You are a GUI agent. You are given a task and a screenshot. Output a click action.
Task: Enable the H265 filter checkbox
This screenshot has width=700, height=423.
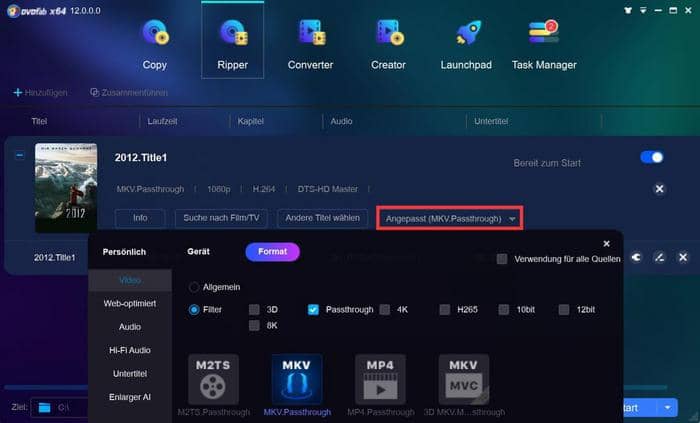click(445, 310)
